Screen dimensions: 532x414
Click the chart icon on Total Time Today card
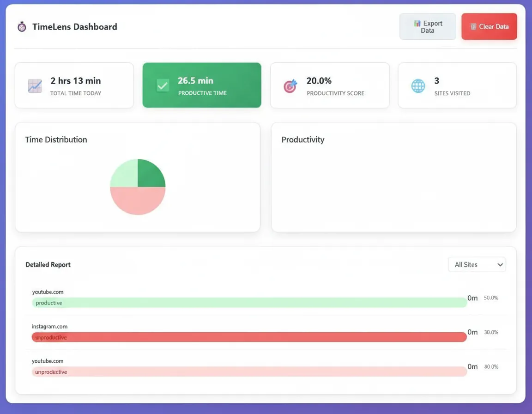[35, 85]
